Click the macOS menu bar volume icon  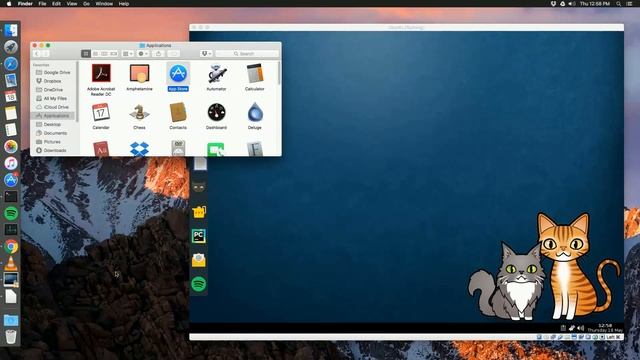572,4
